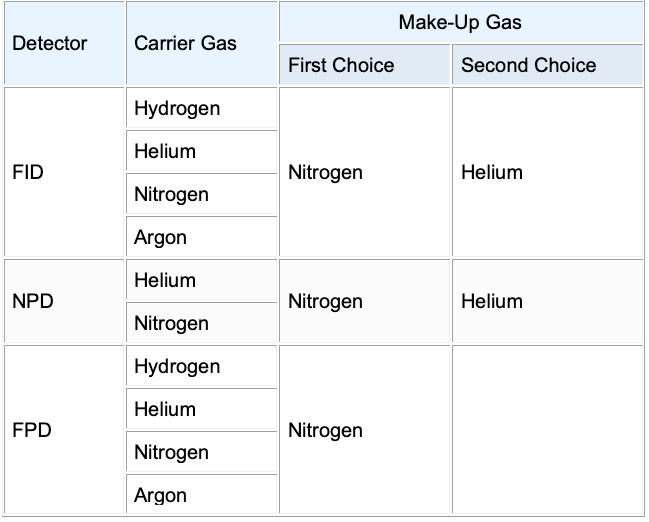This screenshot has height=522, width=649.
Task: Select the FID detector cell
Action: click(28, 172)
